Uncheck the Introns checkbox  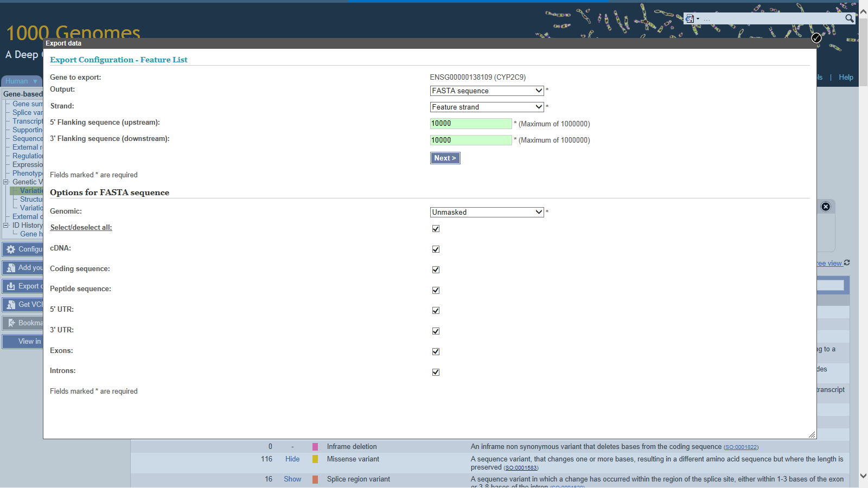point(436,373)
